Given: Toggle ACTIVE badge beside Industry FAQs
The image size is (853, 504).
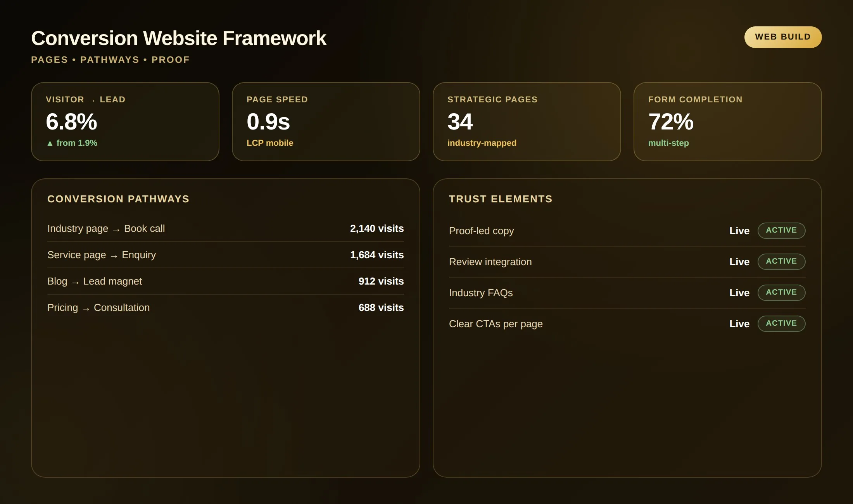Looking at the screenshot, I should point(781,293).
